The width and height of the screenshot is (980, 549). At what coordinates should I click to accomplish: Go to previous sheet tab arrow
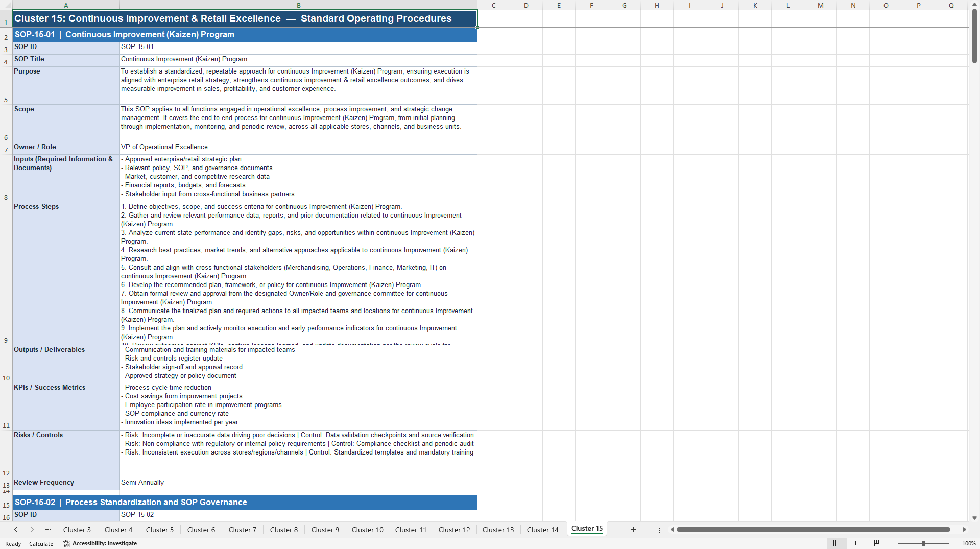16,530
